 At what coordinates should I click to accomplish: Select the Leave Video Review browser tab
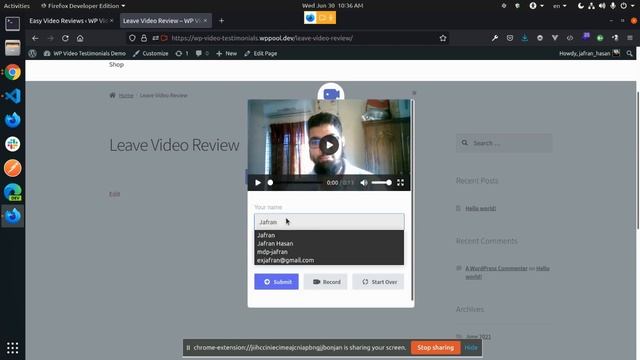click(x=161, y=20)
